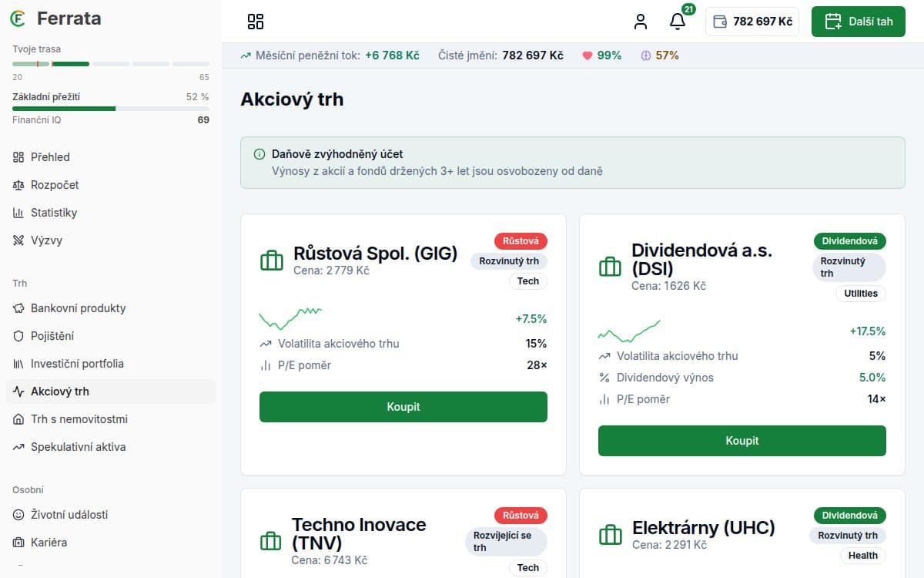This screenshot has width=924, height=578.
Task: Click DSI price text Cena: 1 626 Kč
Action: point(668,286)
